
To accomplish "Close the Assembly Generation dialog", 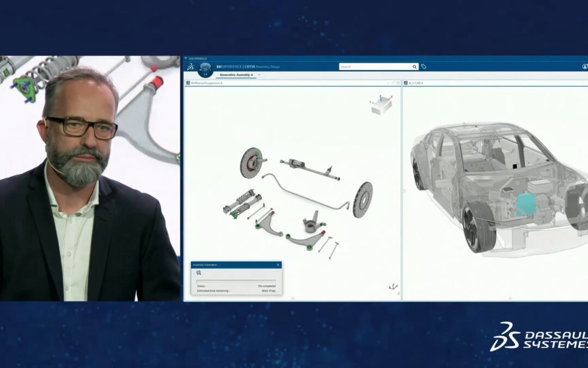I will [278, 265].
